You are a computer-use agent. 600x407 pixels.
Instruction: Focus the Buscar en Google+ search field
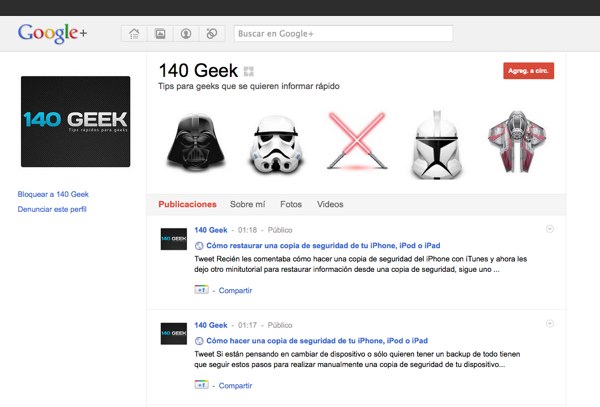(344, 34)
